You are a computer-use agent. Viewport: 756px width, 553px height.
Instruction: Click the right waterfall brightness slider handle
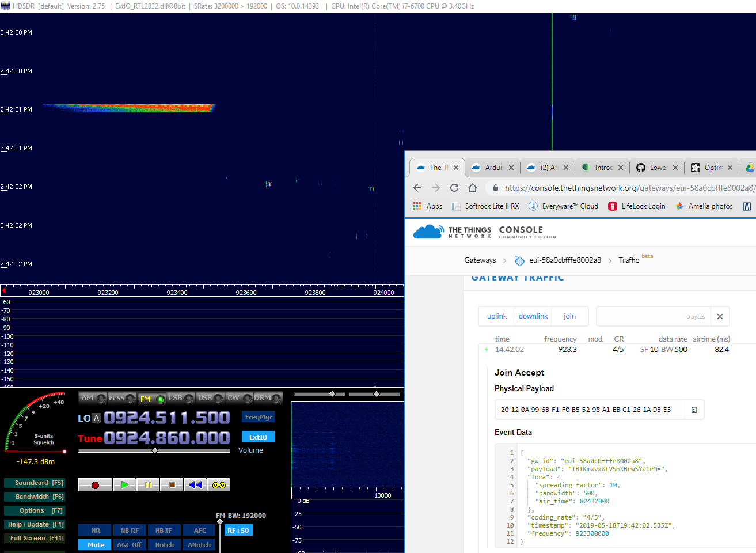pyautogui.click(x=377, y=394)
